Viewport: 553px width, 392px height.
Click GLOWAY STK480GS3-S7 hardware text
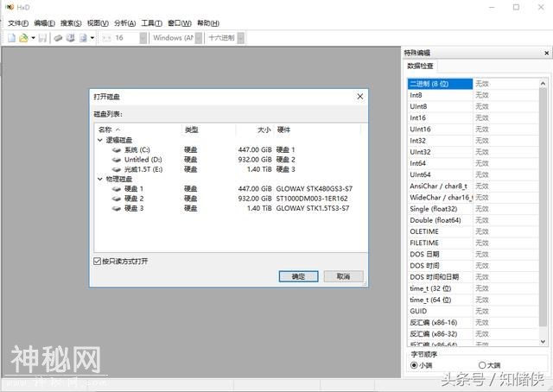tap(315, 189)
